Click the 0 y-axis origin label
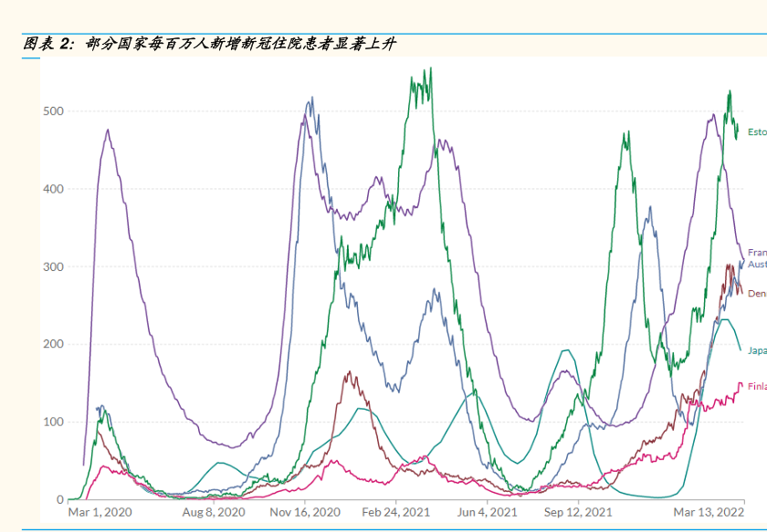Screen dimensions: 767x532 [59, 499]
